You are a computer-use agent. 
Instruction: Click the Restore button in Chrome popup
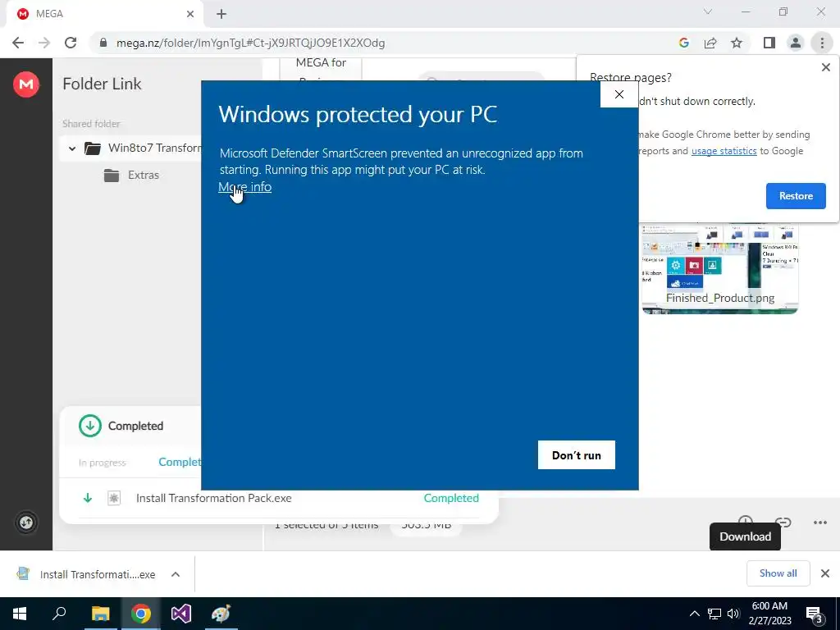pos(796,196)
